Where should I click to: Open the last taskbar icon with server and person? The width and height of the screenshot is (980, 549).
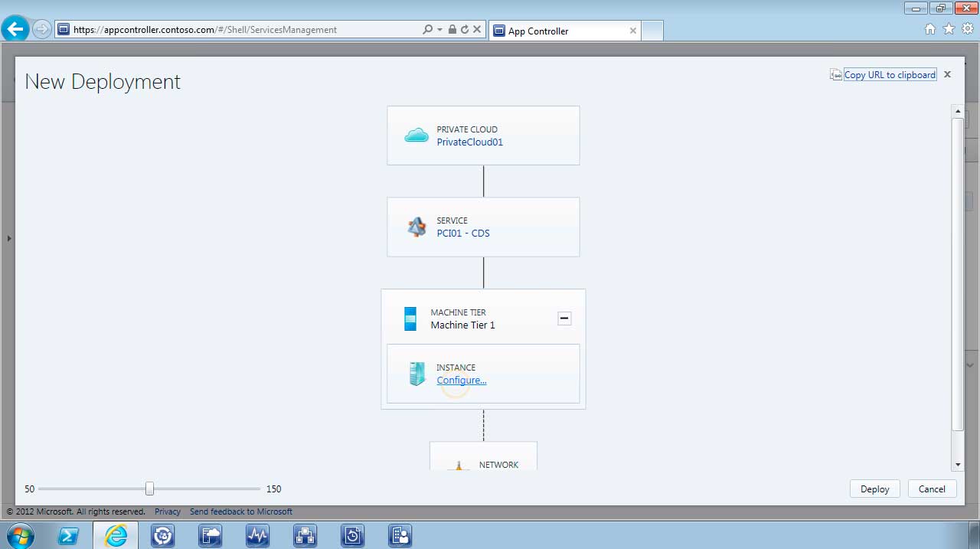tap(400, 535)
